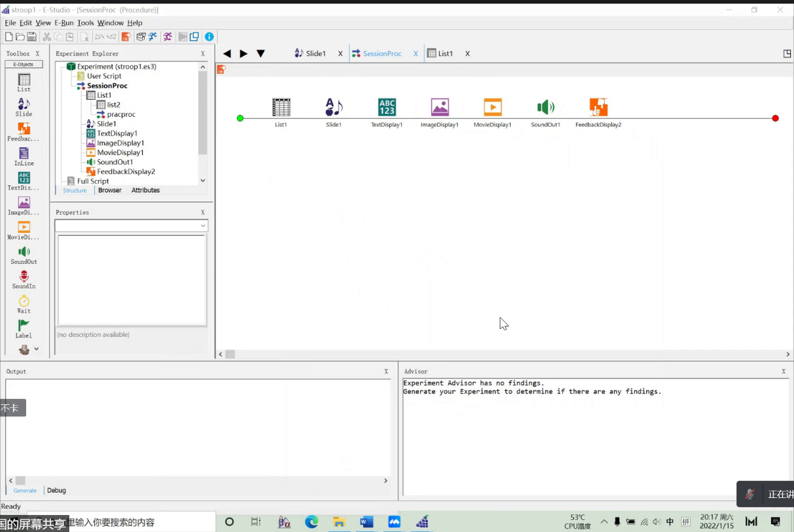Open the Properties object dropdown
This screenshot has height=532, width=794.
[202, 226]
